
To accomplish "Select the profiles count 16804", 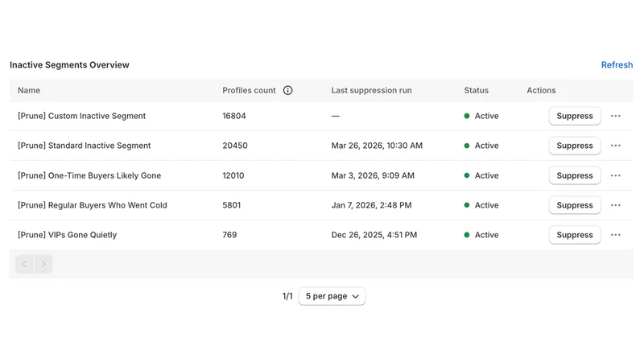I will [234, 116].
